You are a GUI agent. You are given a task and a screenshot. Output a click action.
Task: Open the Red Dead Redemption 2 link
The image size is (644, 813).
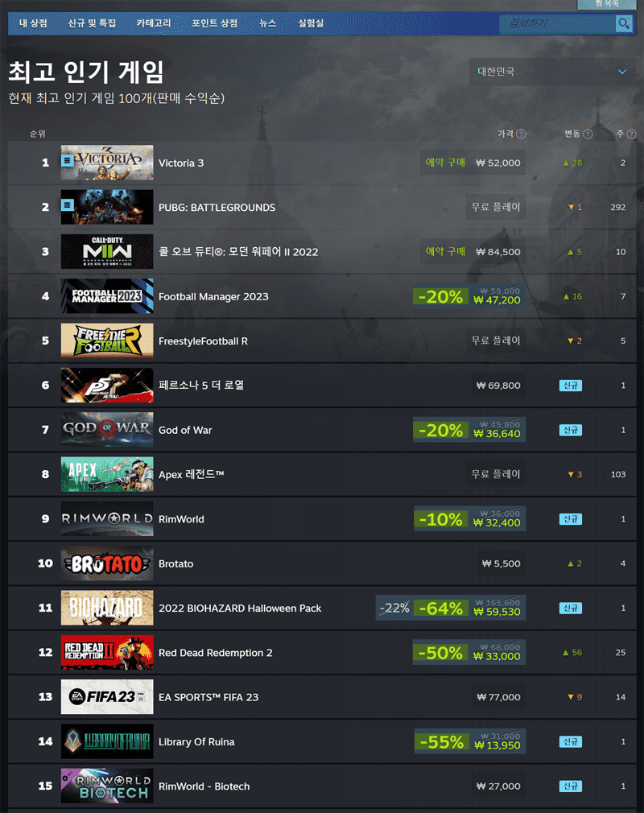tap(215, 653)
